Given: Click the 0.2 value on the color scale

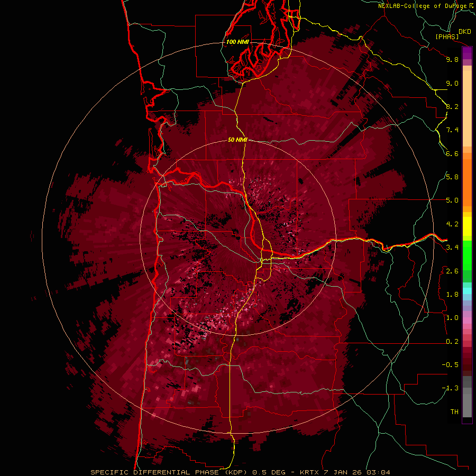Looking at the screenshot, I should 452,342.
